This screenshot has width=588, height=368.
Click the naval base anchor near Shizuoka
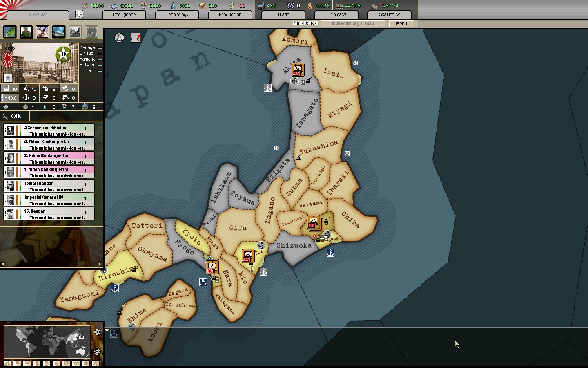[x=330, y=253]
